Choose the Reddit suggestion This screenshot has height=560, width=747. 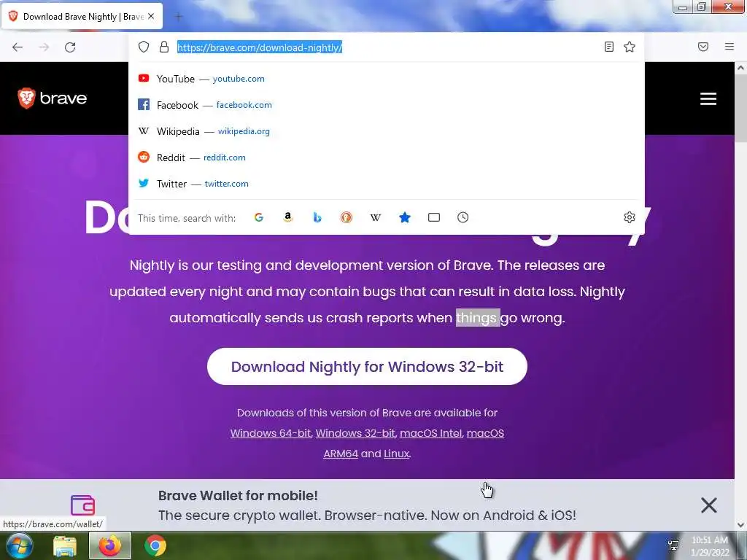point(387,157)
